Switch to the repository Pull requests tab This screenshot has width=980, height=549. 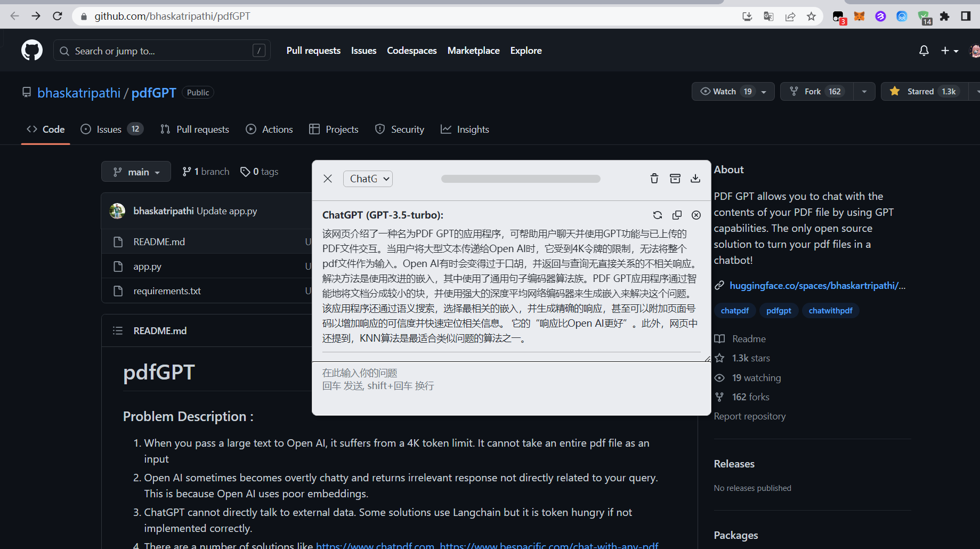195,130
